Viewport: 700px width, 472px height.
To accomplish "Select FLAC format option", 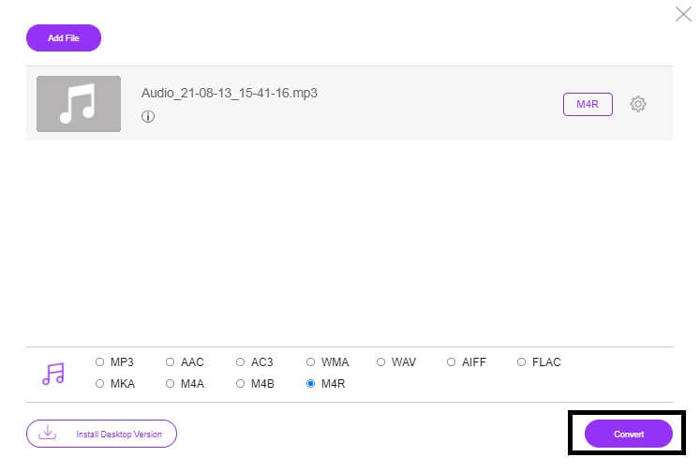I will [x=521, y=362].
